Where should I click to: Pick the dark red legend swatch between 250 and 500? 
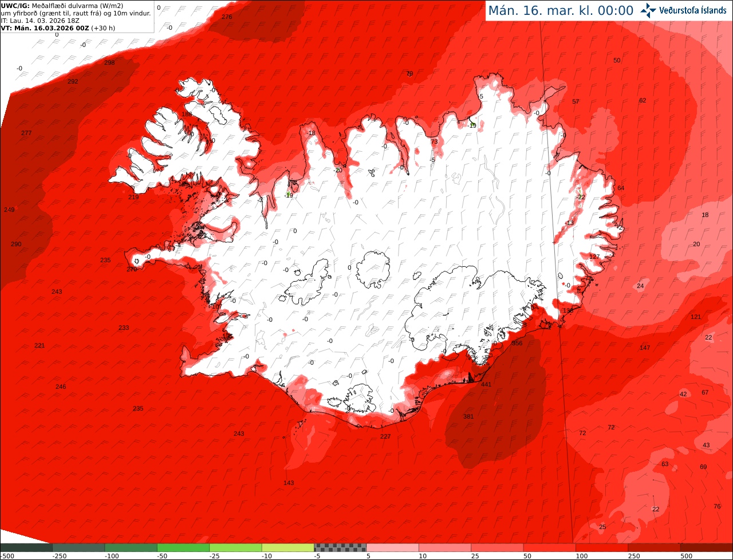coord(655,547)
